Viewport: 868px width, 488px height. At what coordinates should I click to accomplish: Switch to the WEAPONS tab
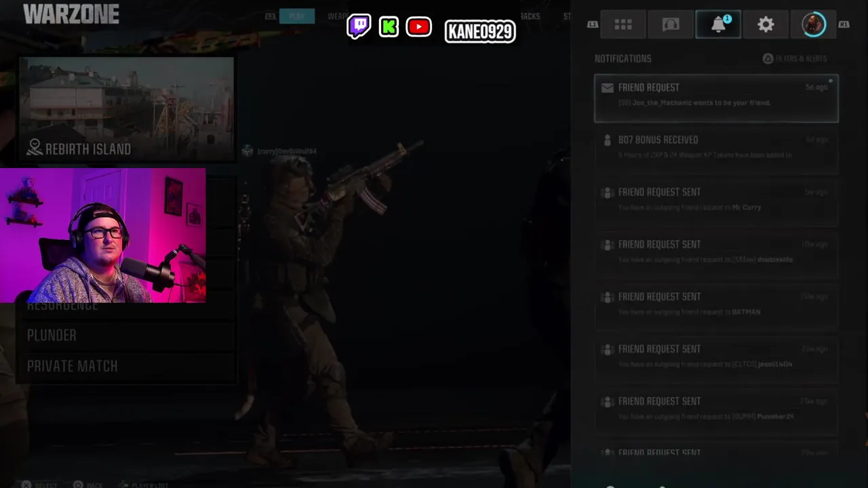[x=337, y=16]
